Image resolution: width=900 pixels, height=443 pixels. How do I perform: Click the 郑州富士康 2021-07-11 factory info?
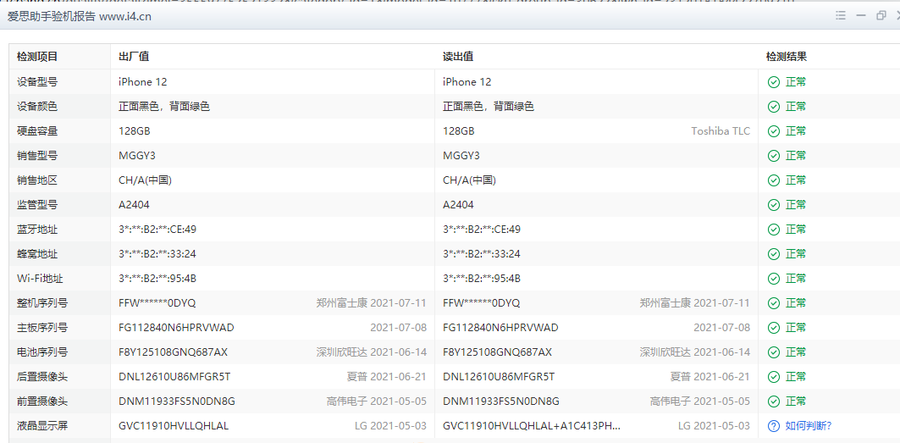[x=371, y=303]
